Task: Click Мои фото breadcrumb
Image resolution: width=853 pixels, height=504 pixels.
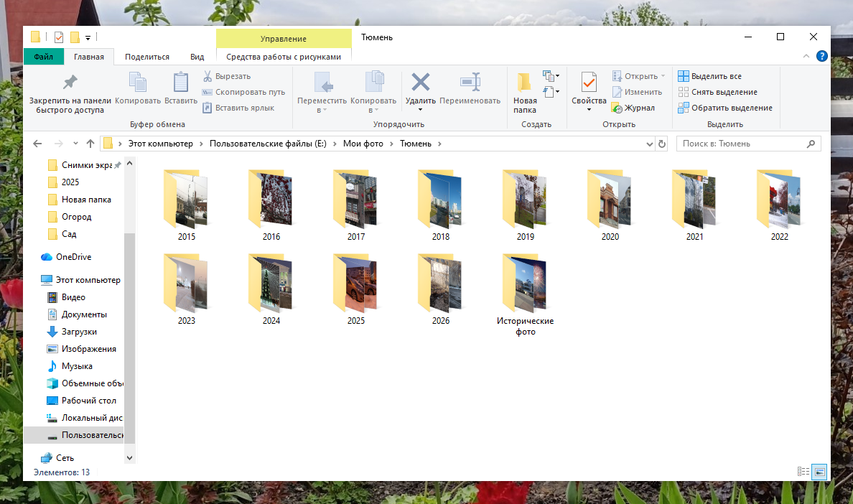Action: [363, 144]
